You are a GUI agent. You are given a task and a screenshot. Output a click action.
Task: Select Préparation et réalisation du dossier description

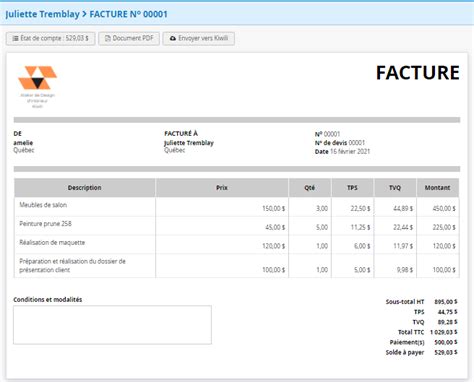tap(72, 265)
